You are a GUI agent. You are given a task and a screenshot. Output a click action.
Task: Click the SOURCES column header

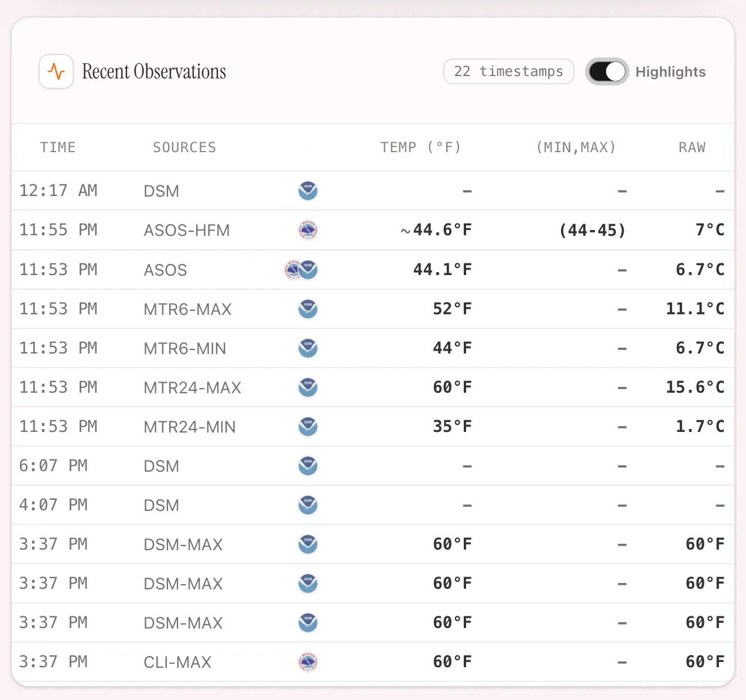coord(184,147)
